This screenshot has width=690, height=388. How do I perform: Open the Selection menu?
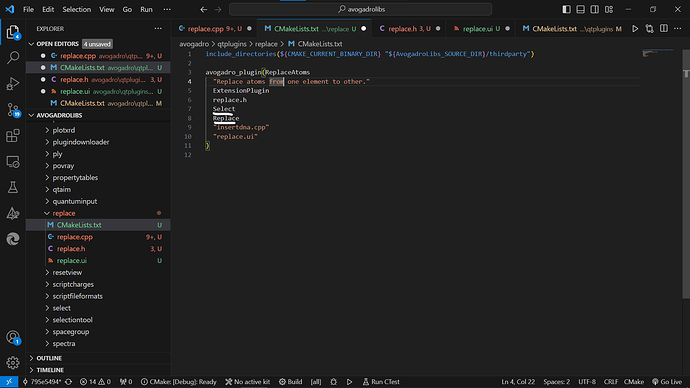[x=77, y=9]
